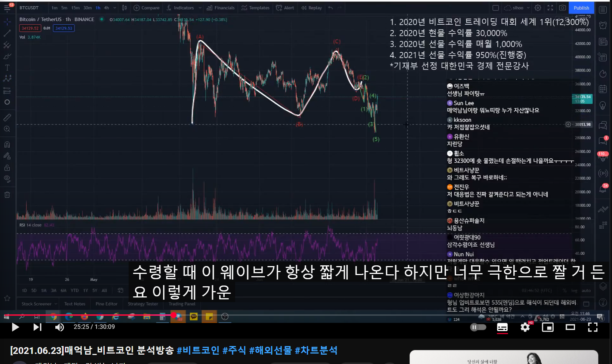Open the notifications bell in right sidebar

(x=603, y=189)
